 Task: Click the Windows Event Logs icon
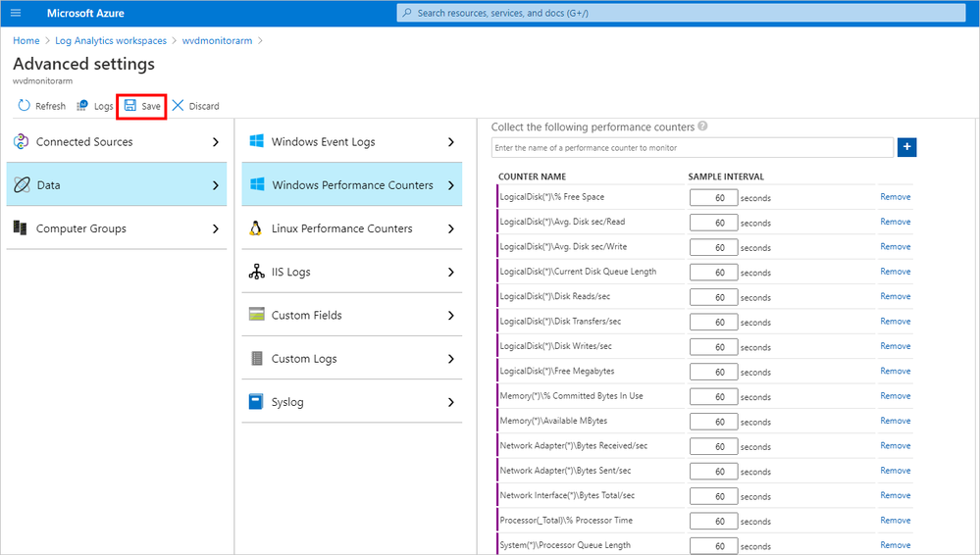[256, 141]
